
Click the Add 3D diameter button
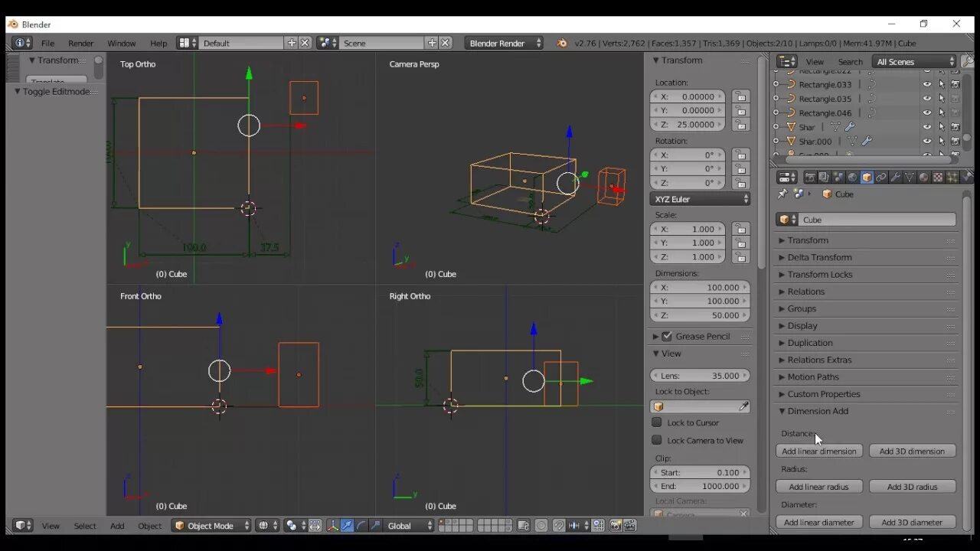point(912,522)
